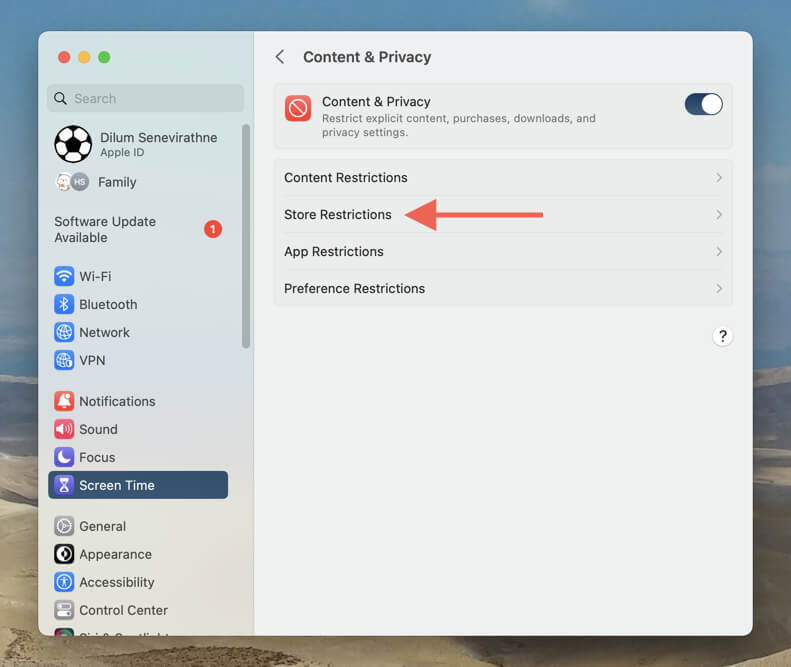Click the Bluetooth sidebar icon

(x=64, y=304)
